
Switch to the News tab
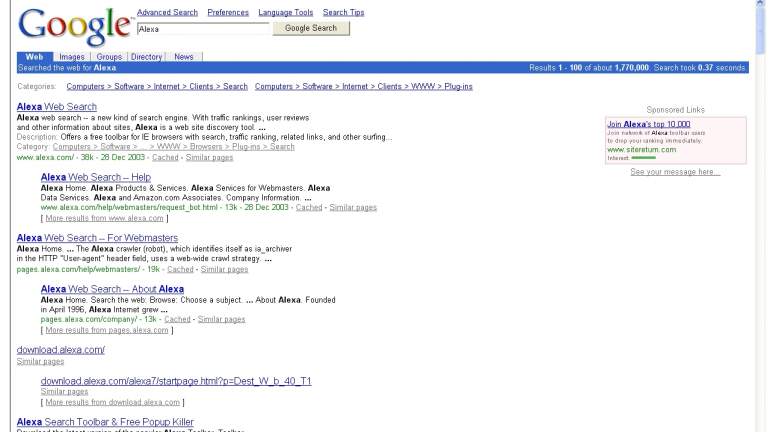(184, 57)
